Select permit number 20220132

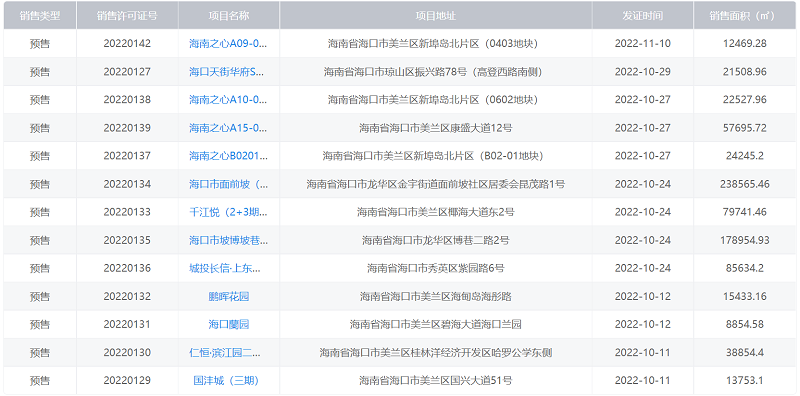click(x=127, y=296)
